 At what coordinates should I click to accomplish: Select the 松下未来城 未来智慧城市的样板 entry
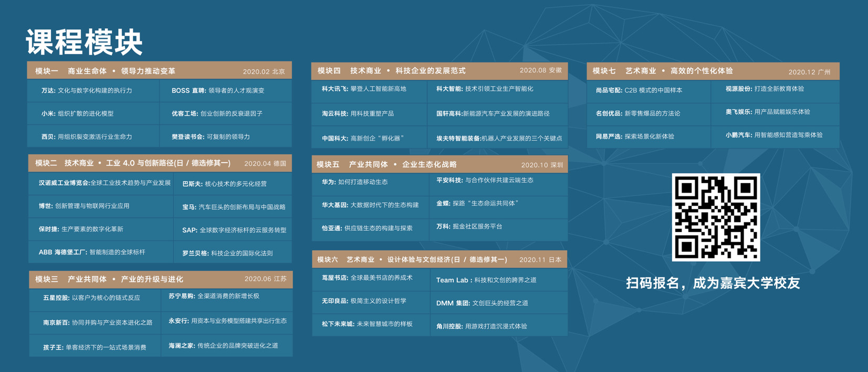(370, 324)
